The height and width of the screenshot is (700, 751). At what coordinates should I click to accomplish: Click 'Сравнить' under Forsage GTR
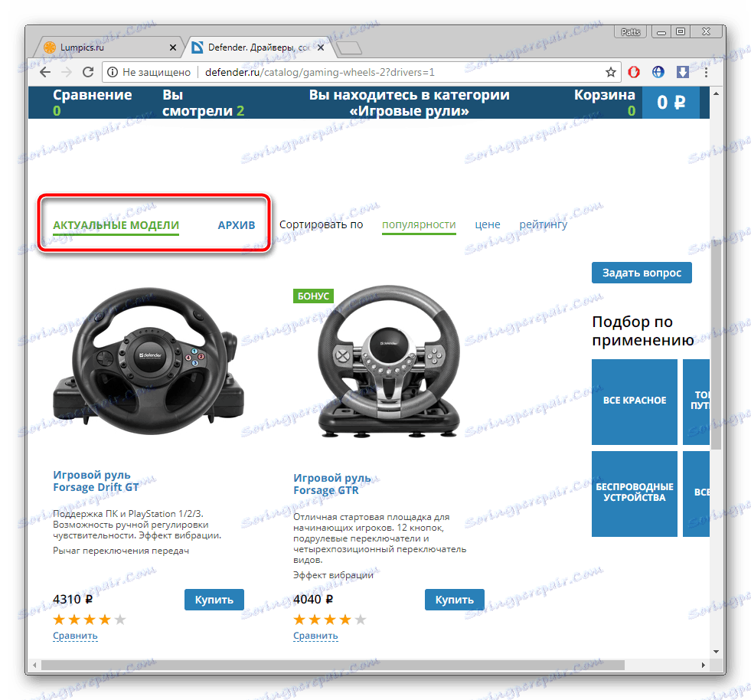pyautogui.click(x=315, y=636)
